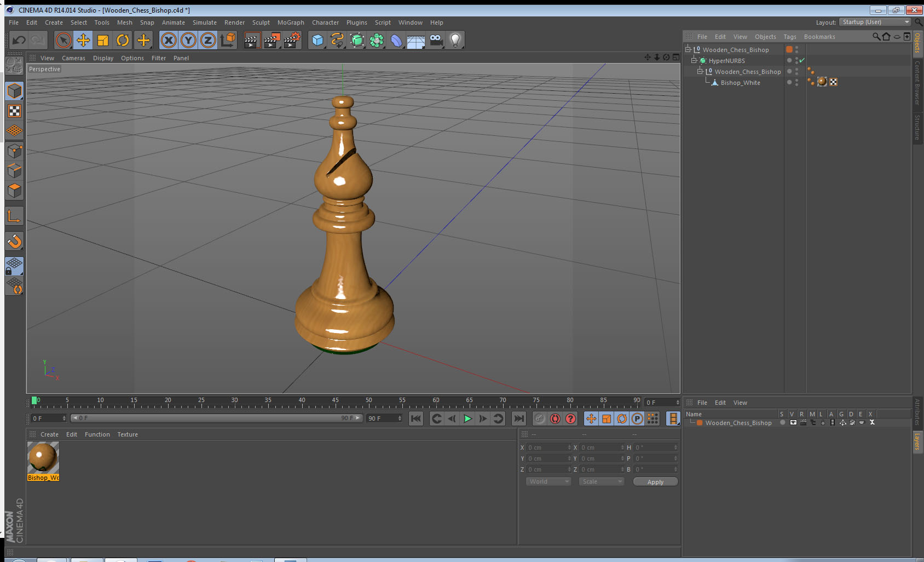Click the X position field in coordinates
The width and height of the screenshot is (924, 562).
pyautogui.click(x=548, y=448)
